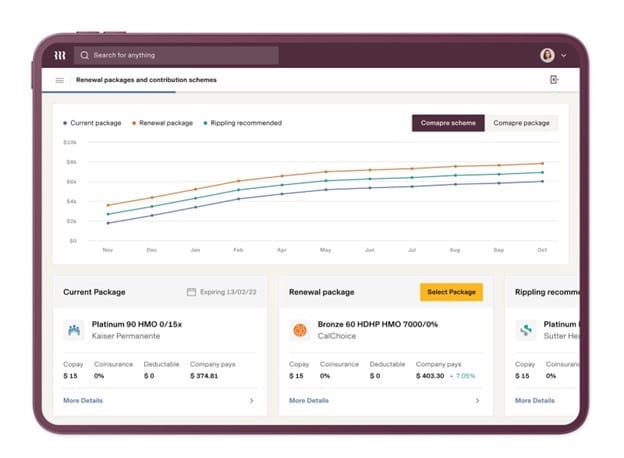Toggle the Renewal package legend item

pyautogui.click(x=164, y=123)
